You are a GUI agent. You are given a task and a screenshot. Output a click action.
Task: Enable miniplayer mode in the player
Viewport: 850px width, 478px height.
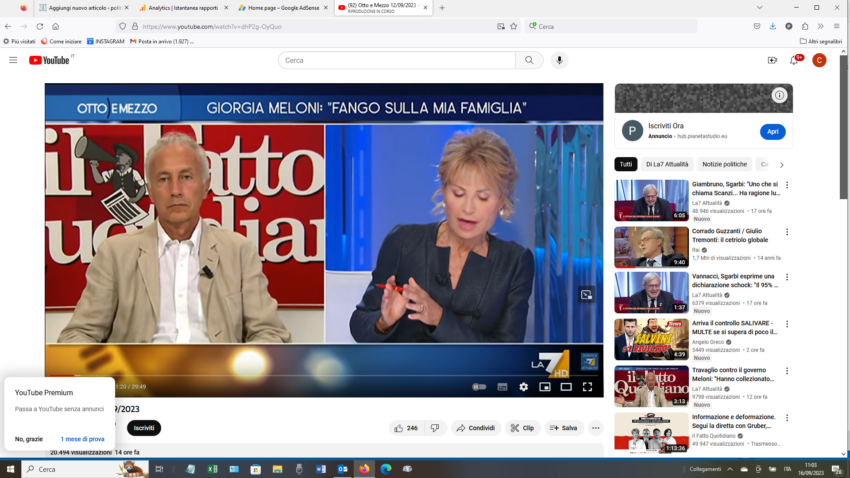coord(545,387)
